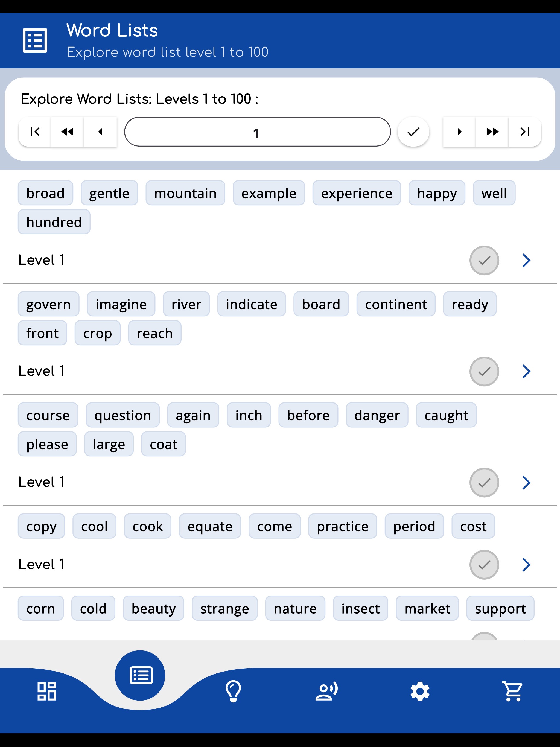
Task: Mark the second Level 1 list as done
Action: point(484,371)
